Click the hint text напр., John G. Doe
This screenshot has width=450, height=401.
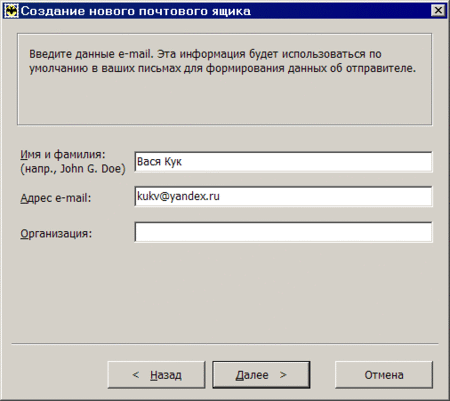click(73, 169)
